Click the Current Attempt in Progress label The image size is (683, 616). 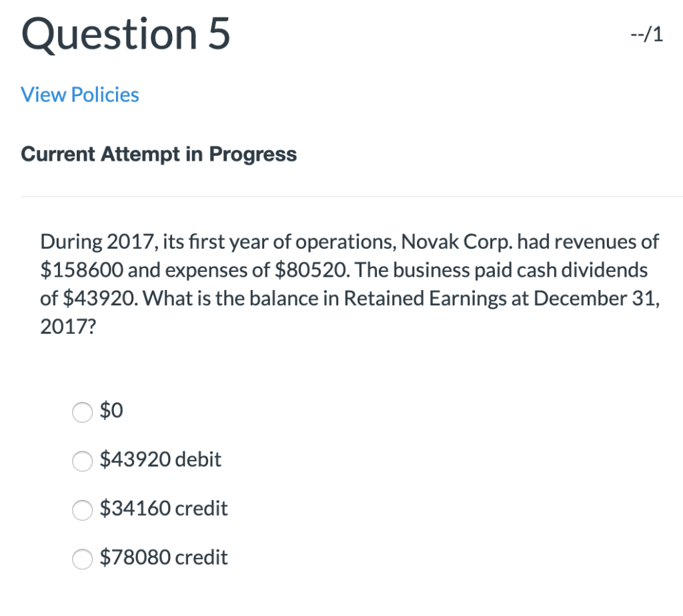coord(159,154)
